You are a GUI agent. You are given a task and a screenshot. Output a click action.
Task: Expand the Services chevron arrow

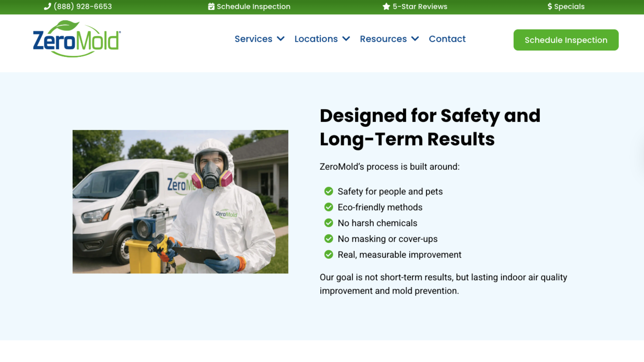coord(281,38)
